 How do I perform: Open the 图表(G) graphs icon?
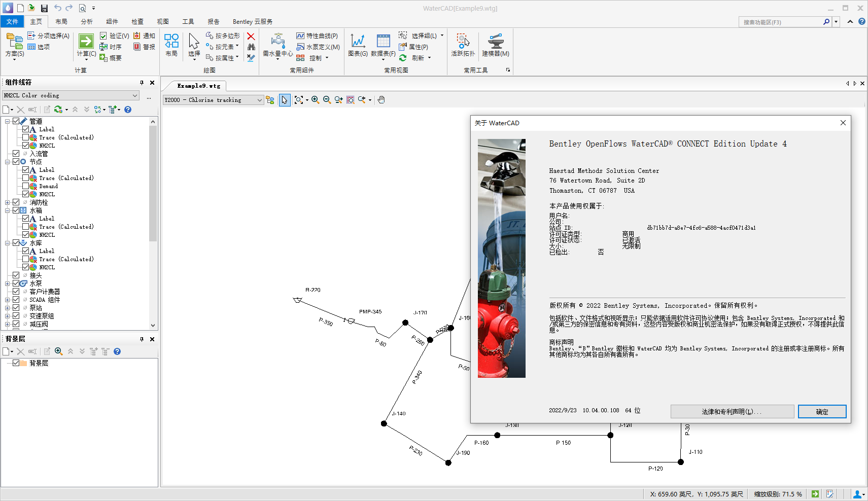(x=358, y=41)
